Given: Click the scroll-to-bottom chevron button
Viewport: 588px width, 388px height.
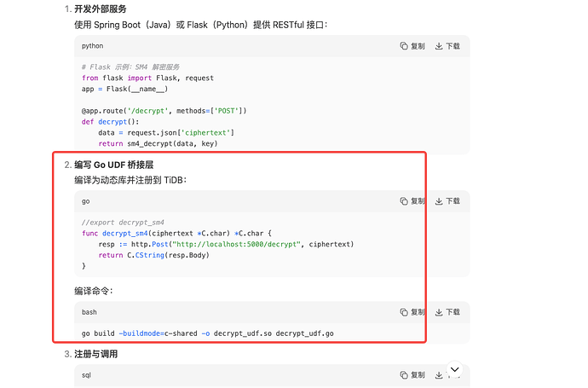Looking at the screenshot, I should 454,369.
